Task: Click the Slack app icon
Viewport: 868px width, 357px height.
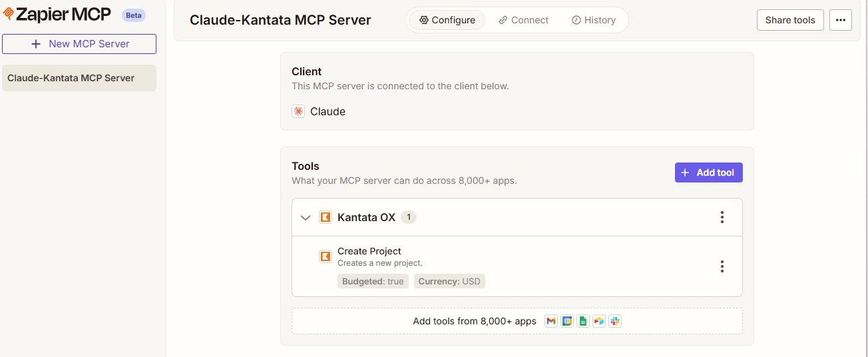Action: [615, 321]
